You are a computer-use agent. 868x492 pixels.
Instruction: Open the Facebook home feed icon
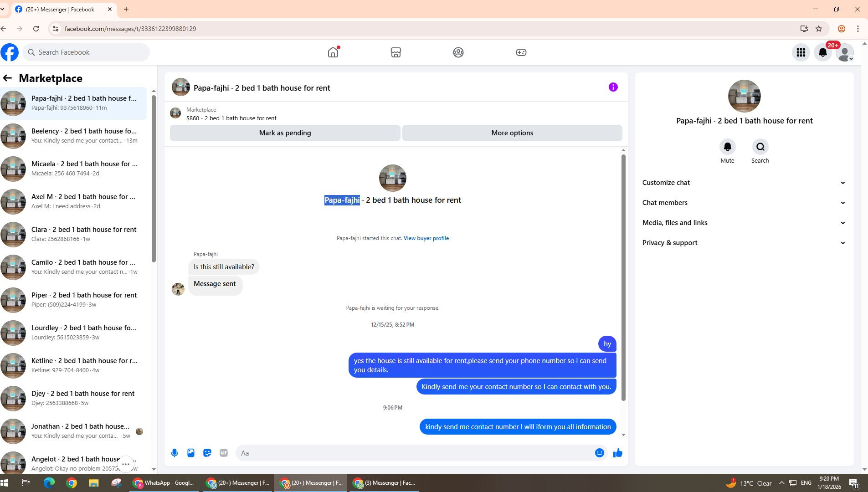[x=333, y=52]
